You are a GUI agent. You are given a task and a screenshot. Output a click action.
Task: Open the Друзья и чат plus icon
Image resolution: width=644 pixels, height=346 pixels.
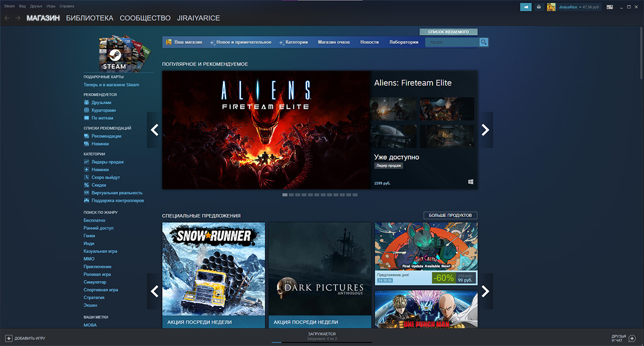[x=632, y=338]
